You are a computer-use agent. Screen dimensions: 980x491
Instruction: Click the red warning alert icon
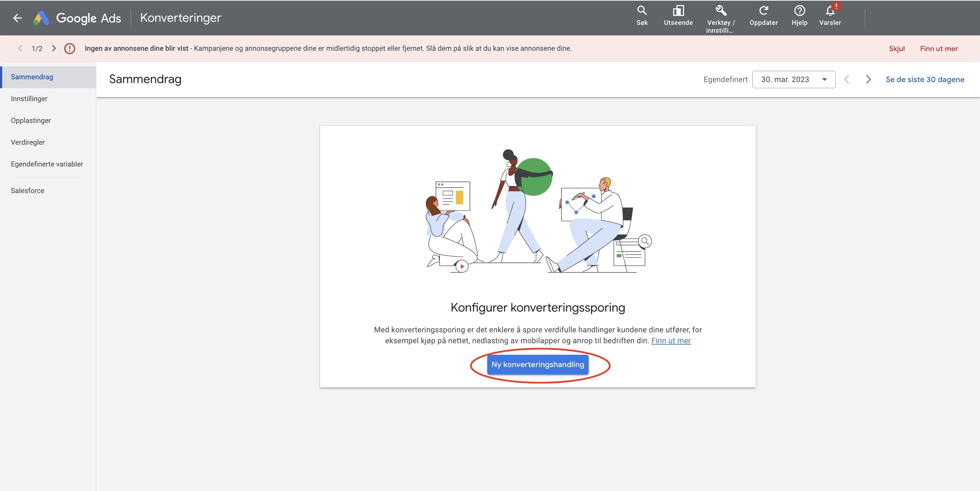coord(70,48)
